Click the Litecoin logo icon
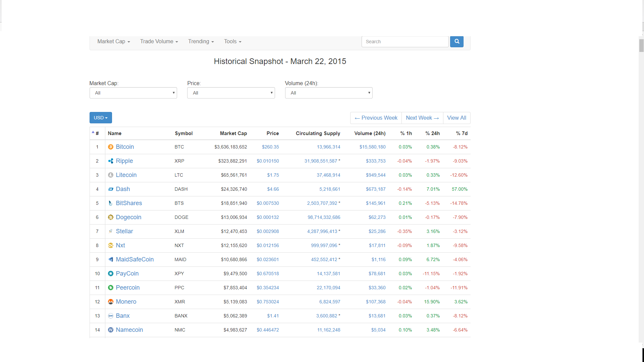 click(111, 175)
